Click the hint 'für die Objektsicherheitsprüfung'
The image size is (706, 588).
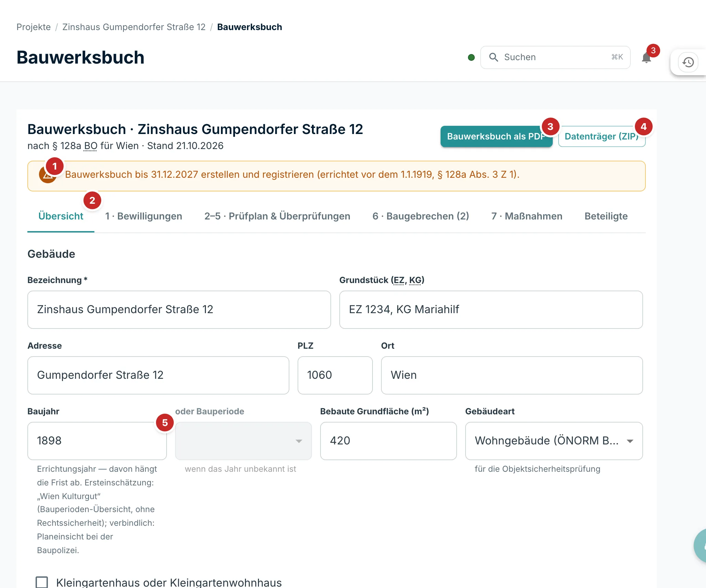[537, 469]
